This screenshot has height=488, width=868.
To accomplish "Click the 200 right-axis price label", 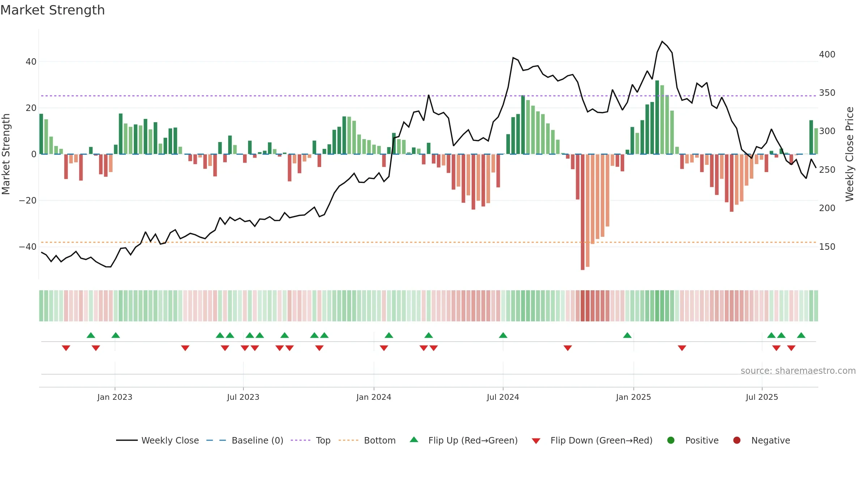I will click(827, 208).
